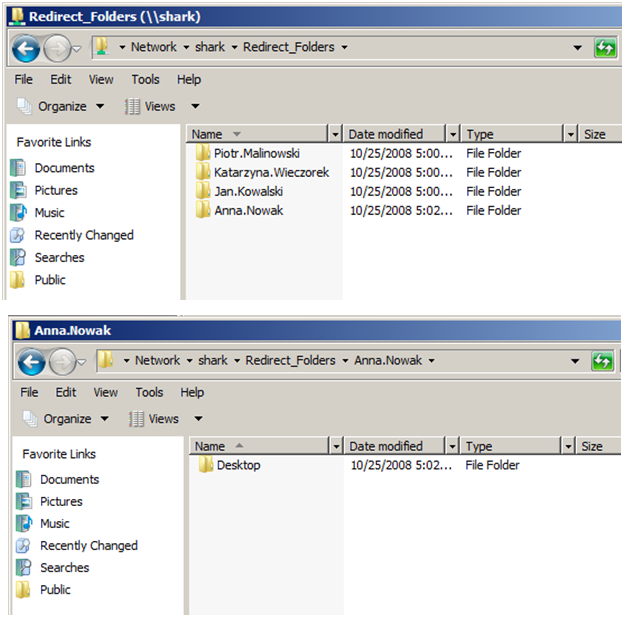625x617 pixels.
Task: Click network folder icon in Redirect_Folders address bar
Action: point(102,47)
